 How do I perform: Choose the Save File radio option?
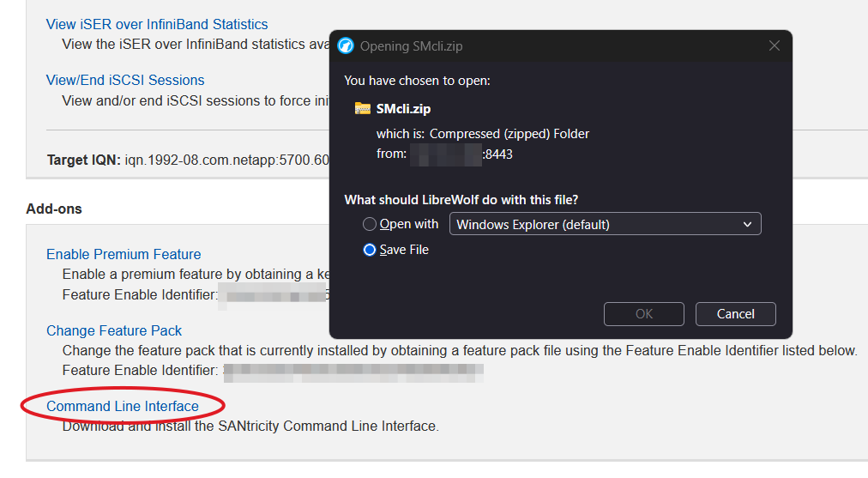(x=369, y=250)
